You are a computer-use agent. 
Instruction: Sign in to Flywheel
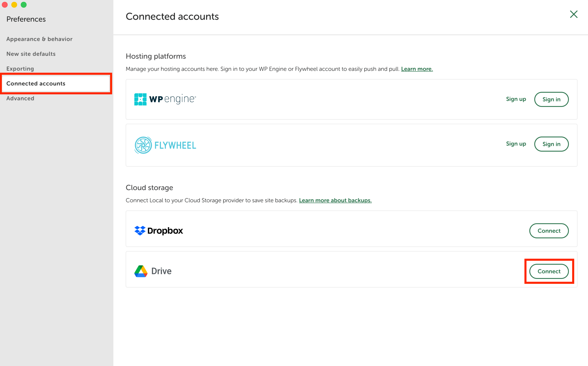coord(551,144)
